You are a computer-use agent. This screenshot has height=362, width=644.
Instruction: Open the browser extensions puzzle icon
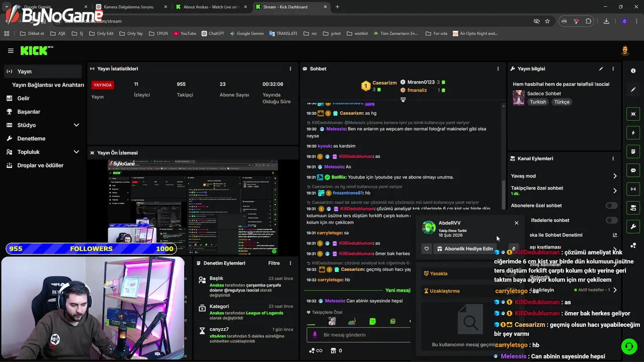pos(589,21)
